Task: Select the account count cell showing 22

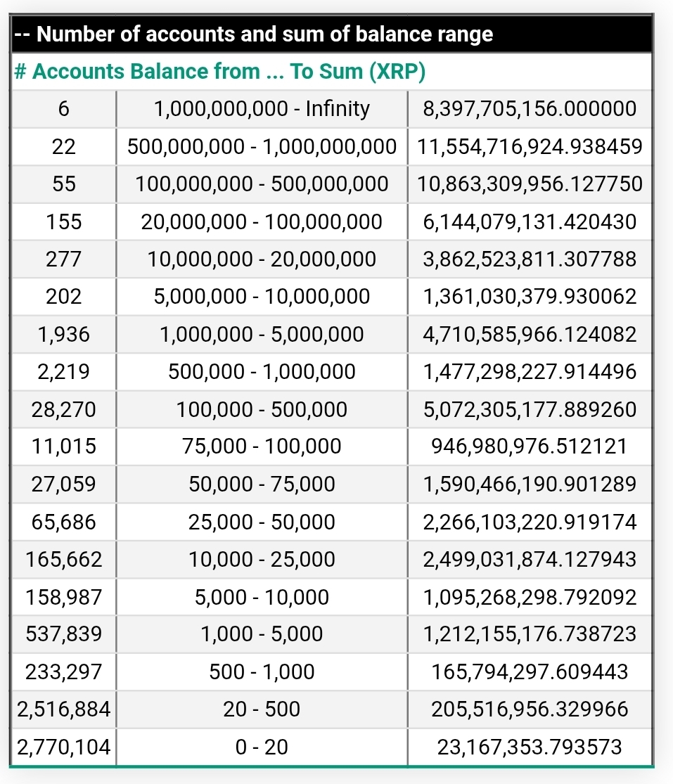Action: pyautogui.click(x=64, y=146)
